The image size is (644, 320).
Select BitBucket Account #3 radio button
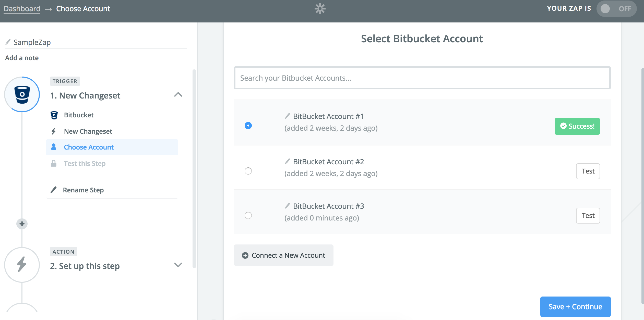pyautogui.click(x=248, y=215)
